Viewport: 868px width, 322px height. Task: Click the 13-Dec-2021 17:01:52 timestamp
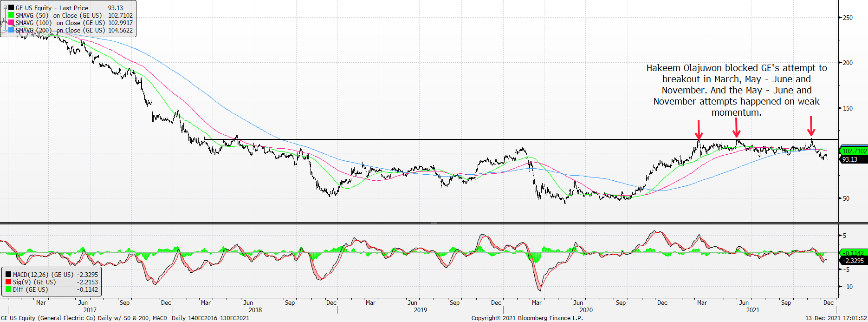tap(836, 318)
